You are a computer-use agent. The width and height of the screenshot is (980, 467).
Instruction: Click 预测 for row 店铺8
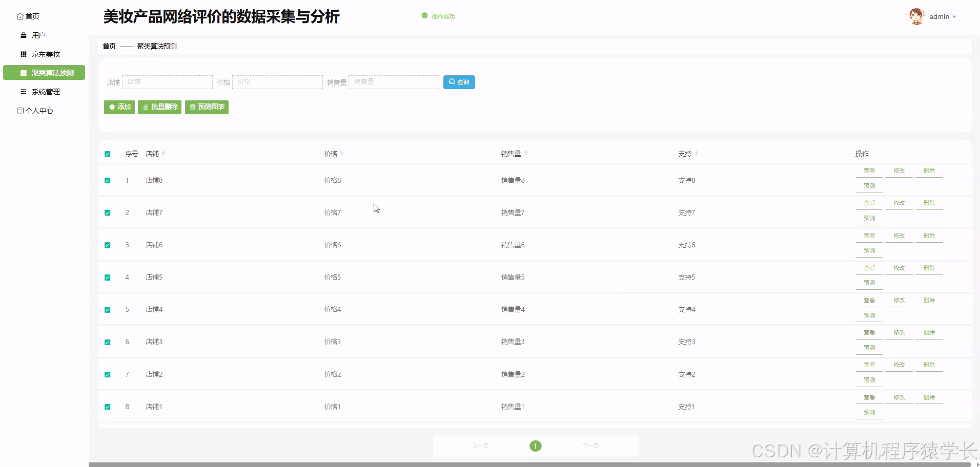(869, 186)
